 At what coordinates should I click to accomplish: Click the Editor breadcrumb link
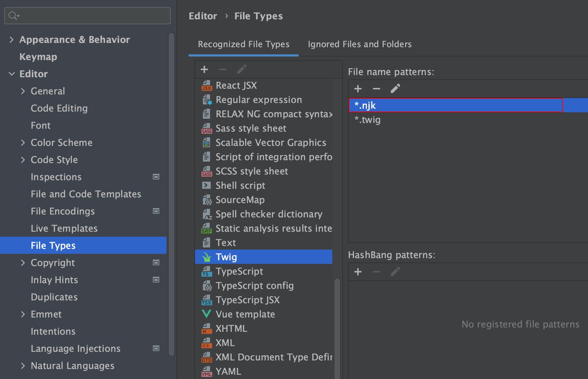tap(203, 16)
